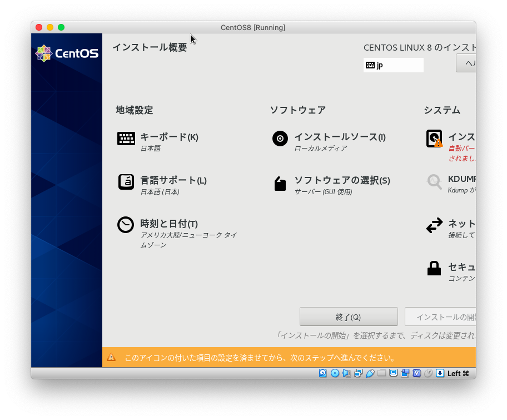Open network settings arrows icon
Image resolution: width=507 pixels, height=420 pixels.
coord(434,225)
